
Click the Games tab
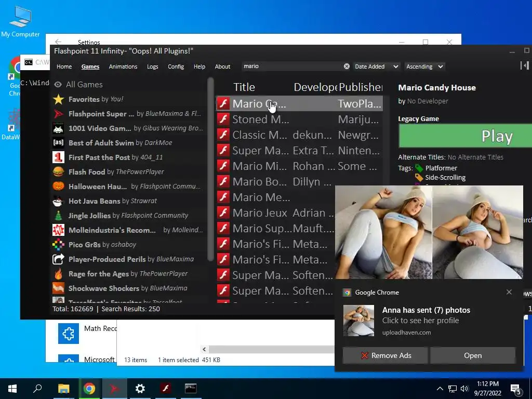point(90,66)
